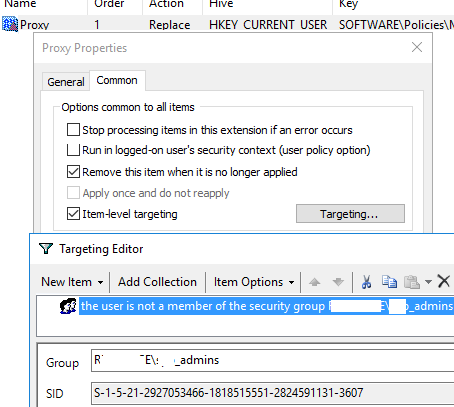
Task: Click the Proxy Properties title text
Action: click(84, 48)
